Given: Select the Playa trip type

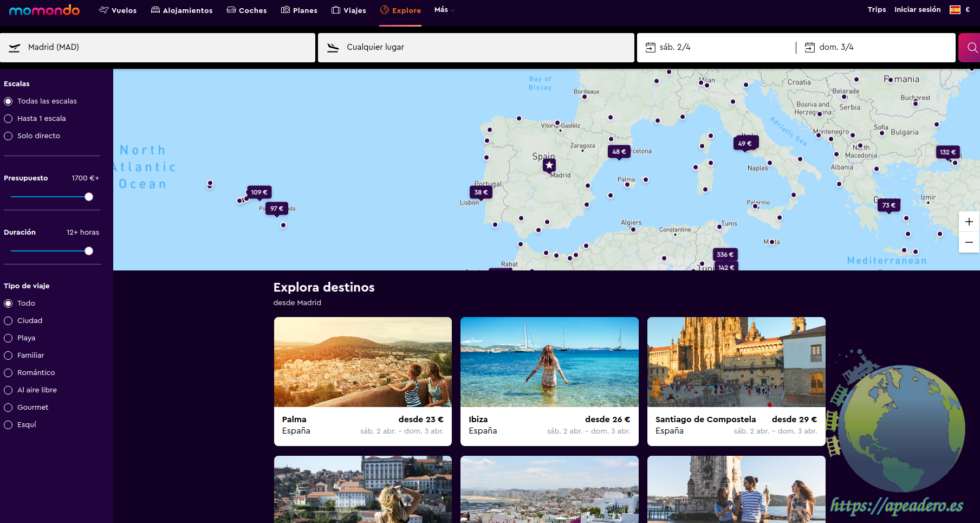Looking at the screenshot, I should [9, 338].
